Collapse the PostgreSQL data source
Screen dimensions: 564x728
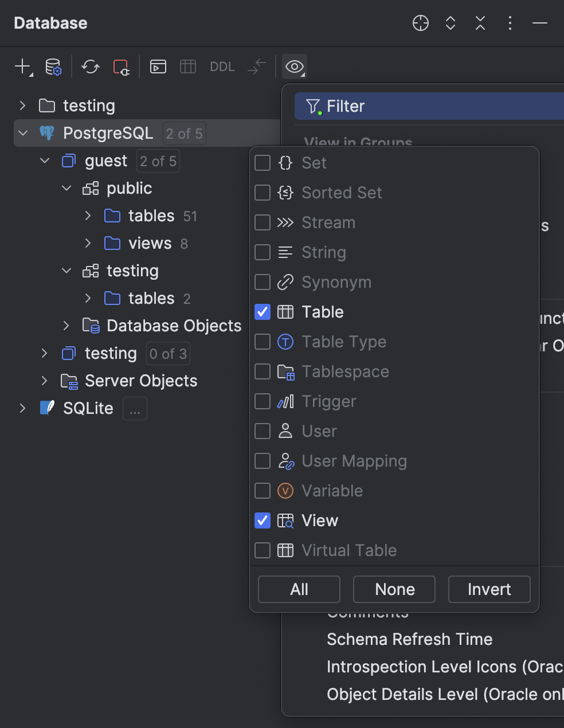click(22, 133)
